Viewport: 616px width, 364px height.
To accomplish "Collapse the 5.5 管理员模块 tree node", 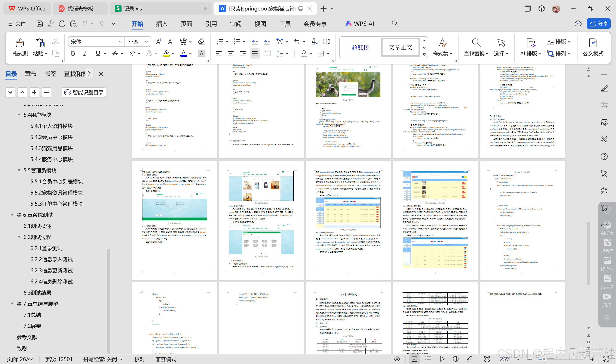I will coord(19,170).
